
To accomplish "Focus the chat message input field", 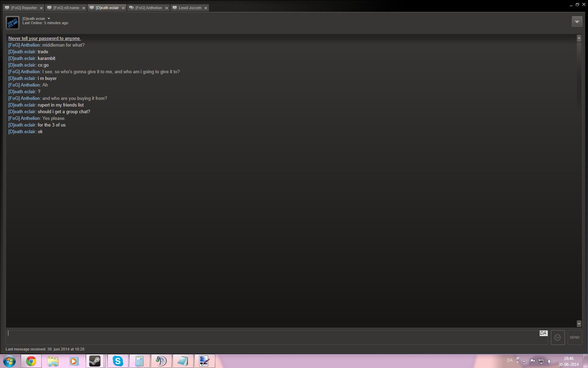I will [x=273, y=337].
